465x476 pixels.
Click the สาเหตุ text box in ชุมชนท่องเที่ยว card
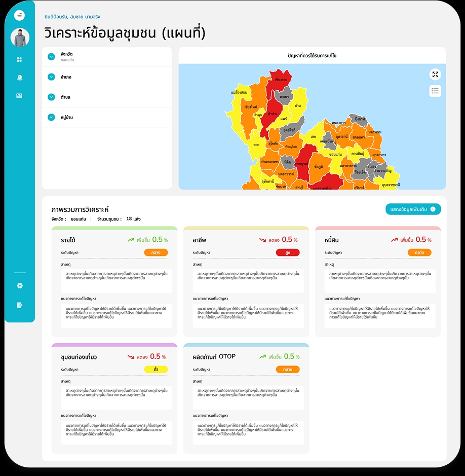117,397
